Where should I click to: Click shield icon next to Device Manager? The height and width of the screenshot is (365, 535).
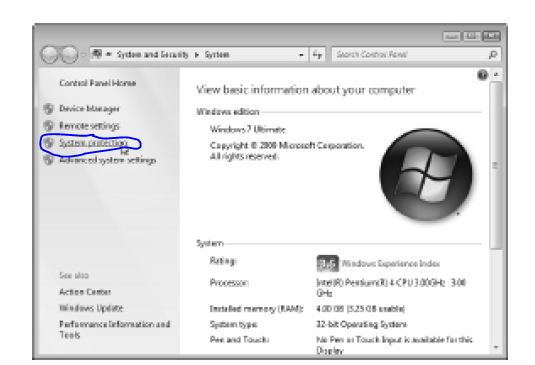pyautogui.click(x=49, y=108)
